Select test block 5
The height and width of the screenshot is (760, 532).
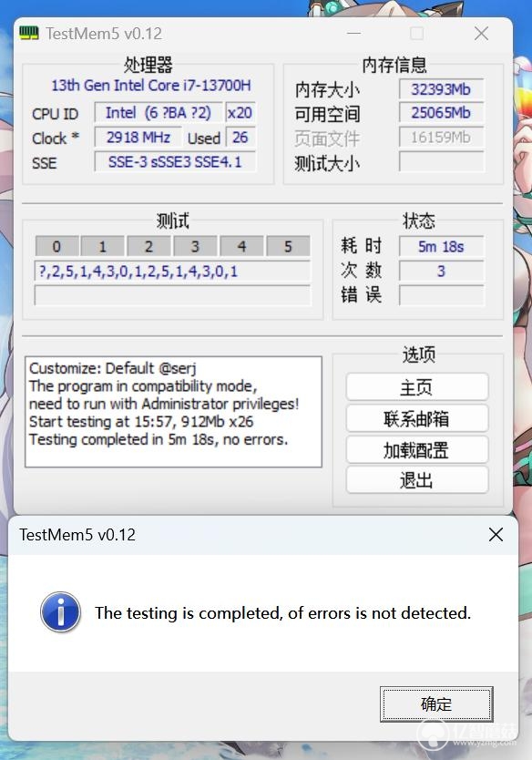coord(288,246)
